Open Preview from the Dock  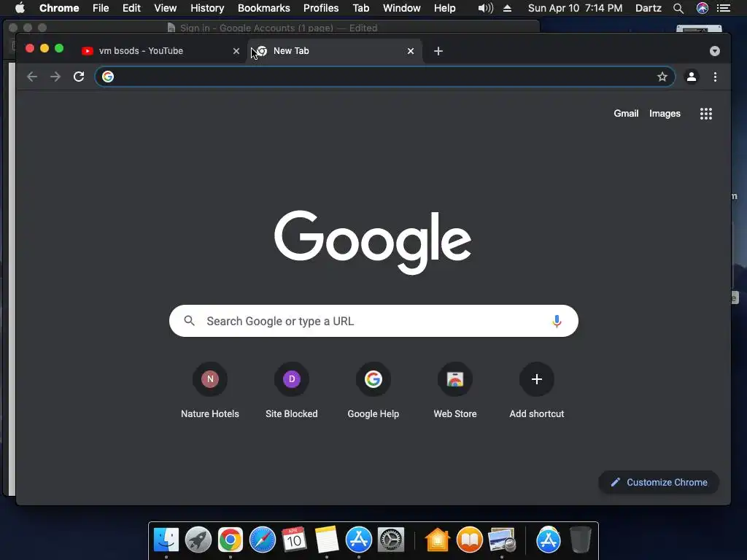pos(502,540)
